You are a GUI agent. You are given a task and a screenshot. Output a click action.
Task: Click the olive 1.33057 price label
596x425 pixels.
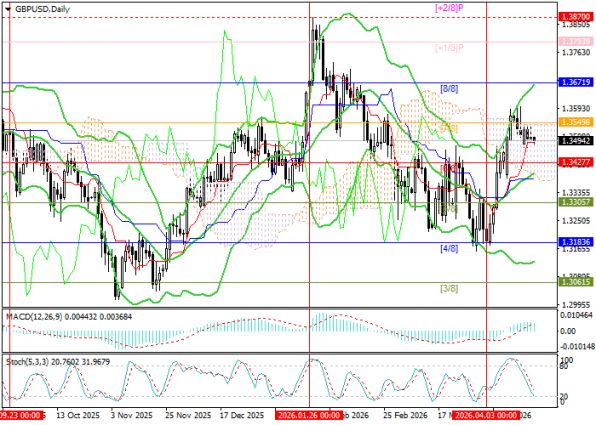coord(576,202)
